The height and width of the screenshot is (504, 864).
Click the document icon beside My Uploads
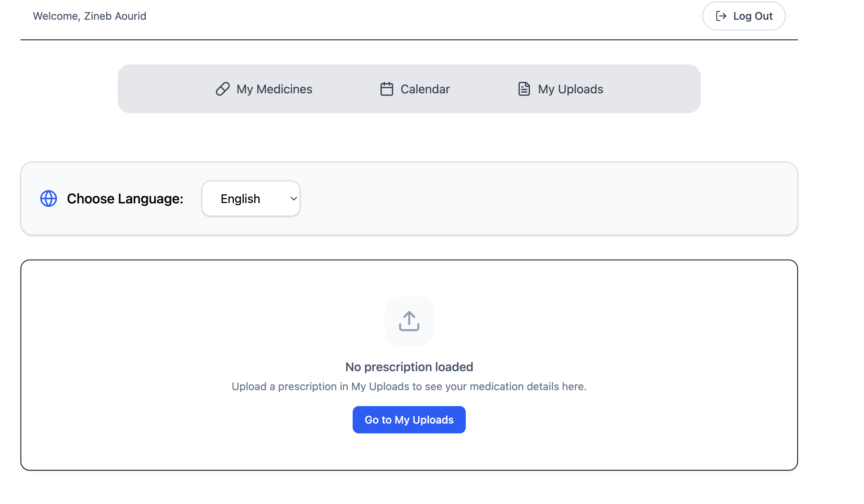pyautogui.click(x=524, y=89)
